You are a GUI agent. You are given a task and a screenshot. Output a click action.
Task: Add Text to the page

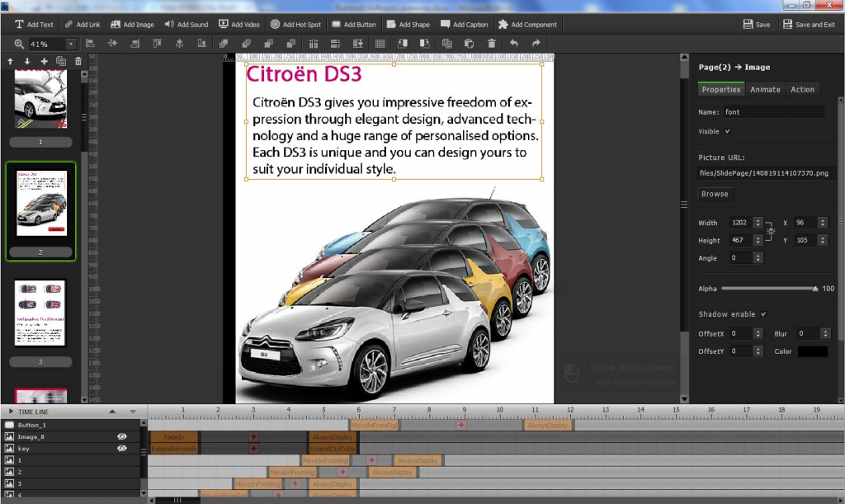[x=34, y=24]
